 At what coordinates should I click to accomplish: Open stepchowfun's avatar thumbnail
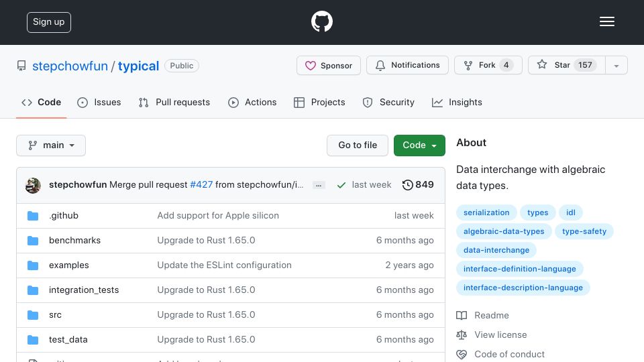click(x=33, y=185)
